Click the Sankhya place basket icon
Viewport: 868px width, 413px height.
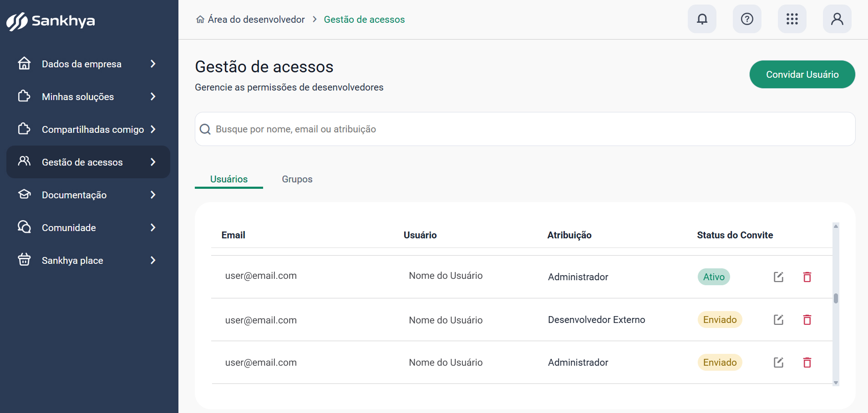pyautogui.click(x=24, y=260)
